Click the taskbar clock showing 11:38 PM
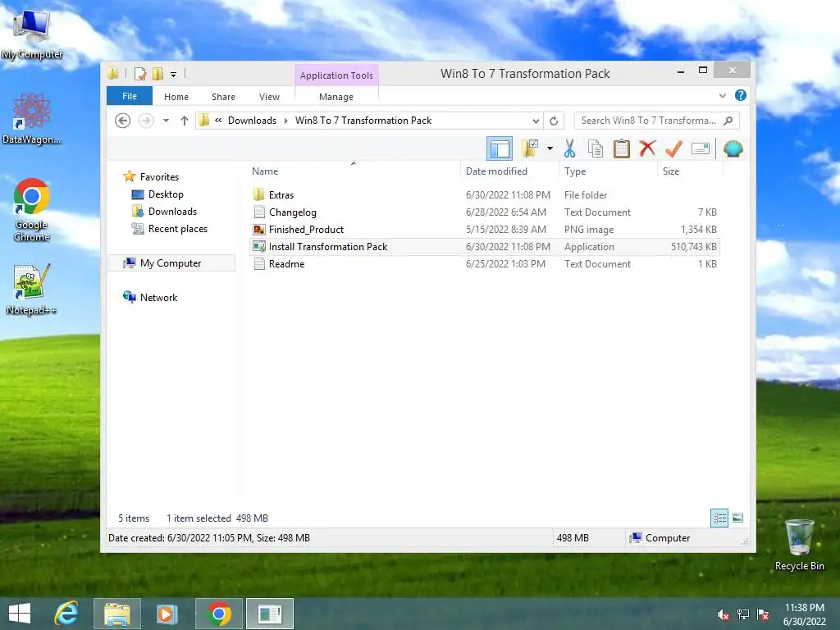Viewport: 840px width, 630px height. coord(804,614)
